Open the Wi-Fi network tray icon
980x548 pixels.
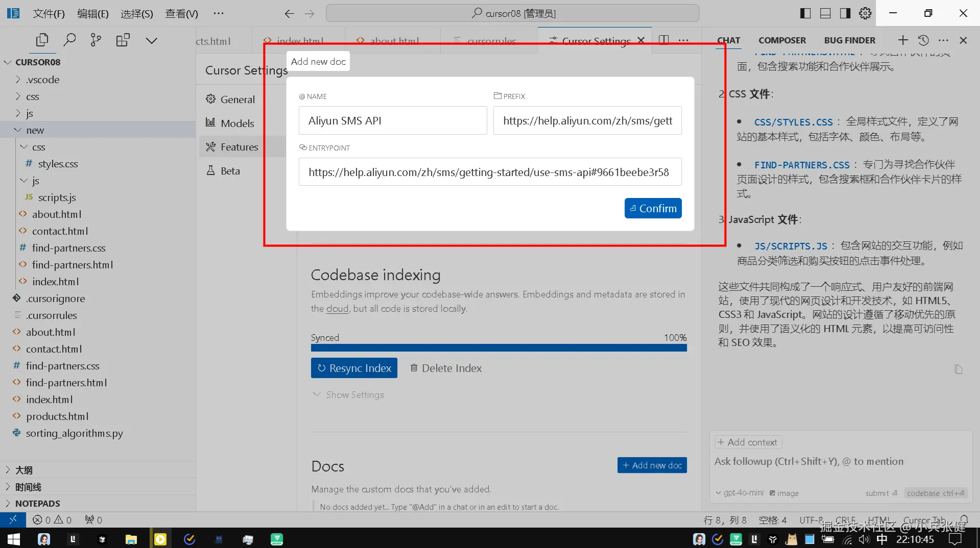pos(847,539)
